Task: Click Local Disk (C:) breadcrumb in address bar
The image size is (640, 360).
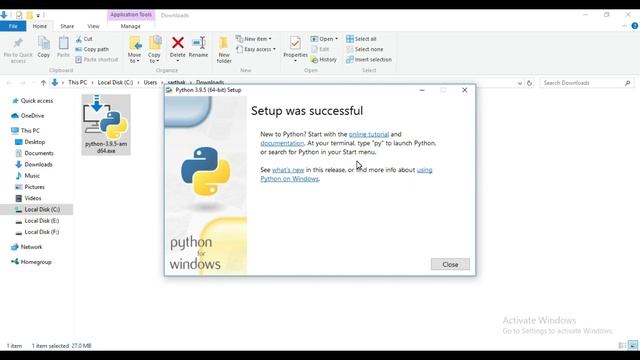Action: [115, 82]
